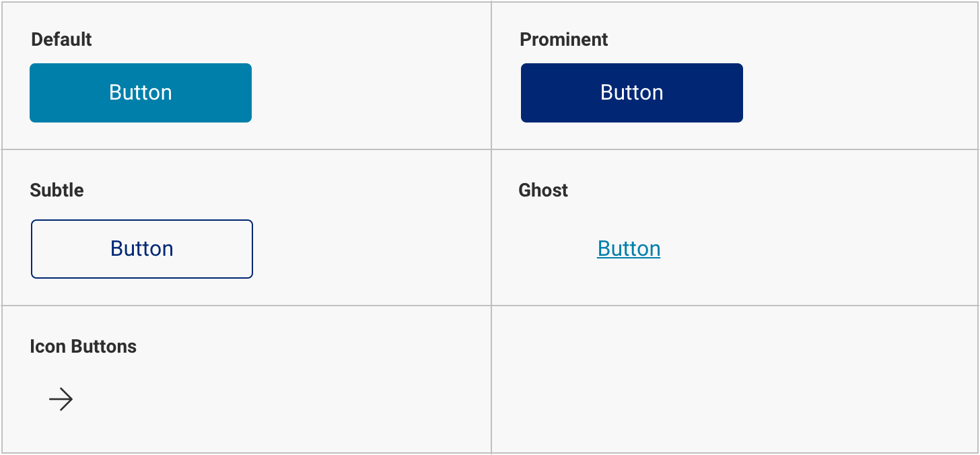Select the "Subtle" heading text
The width and height of the screenshot is (980, 455).
click(57, 190)
